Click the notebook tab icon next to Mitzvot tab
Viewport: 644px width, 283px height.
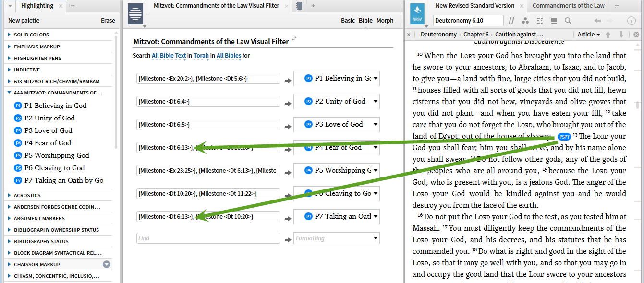tap(299, 6)
